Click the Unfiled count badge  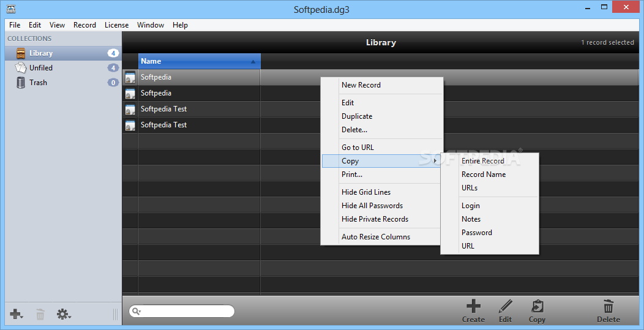click(113, 68)
